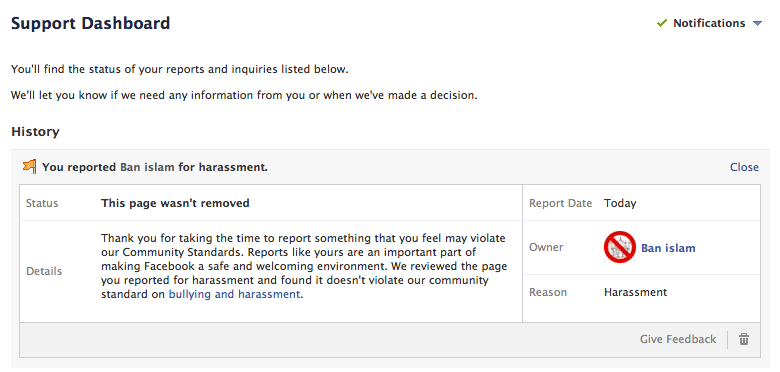Click the History section heading

[x=35, y=132]
